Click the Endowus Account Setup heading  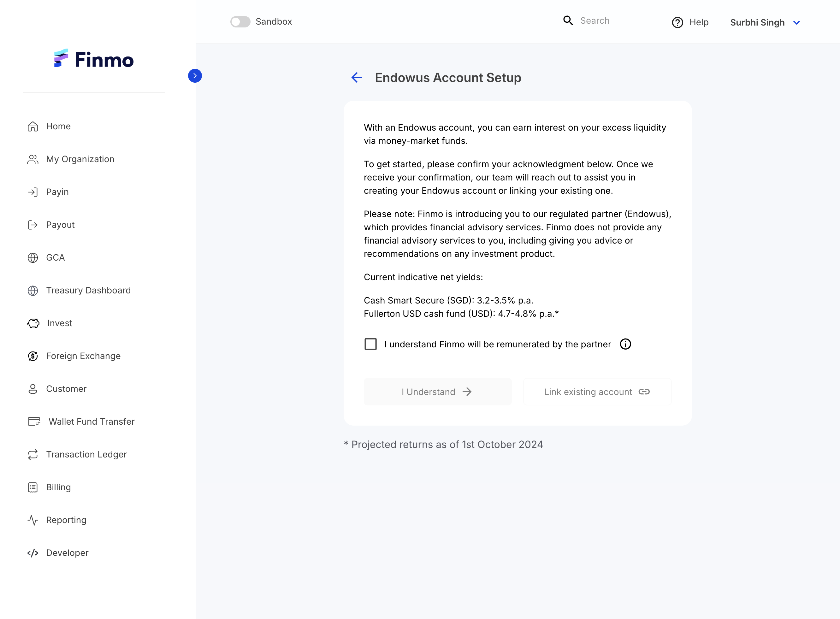click(x=448, y=78)
